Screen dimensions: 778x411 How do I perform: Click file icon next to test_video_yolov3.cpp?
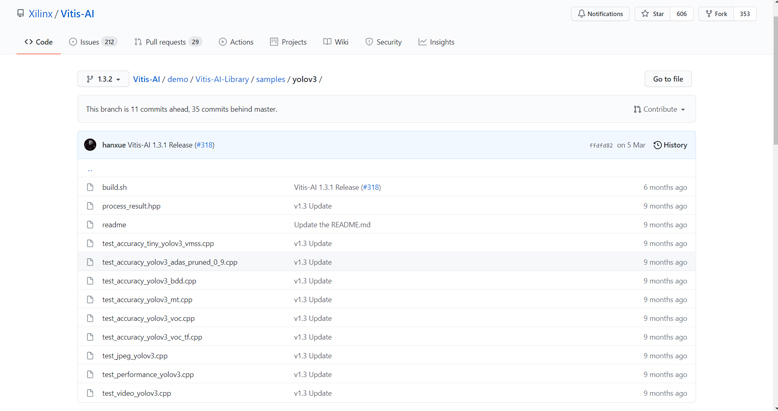[x=90, y=393]
